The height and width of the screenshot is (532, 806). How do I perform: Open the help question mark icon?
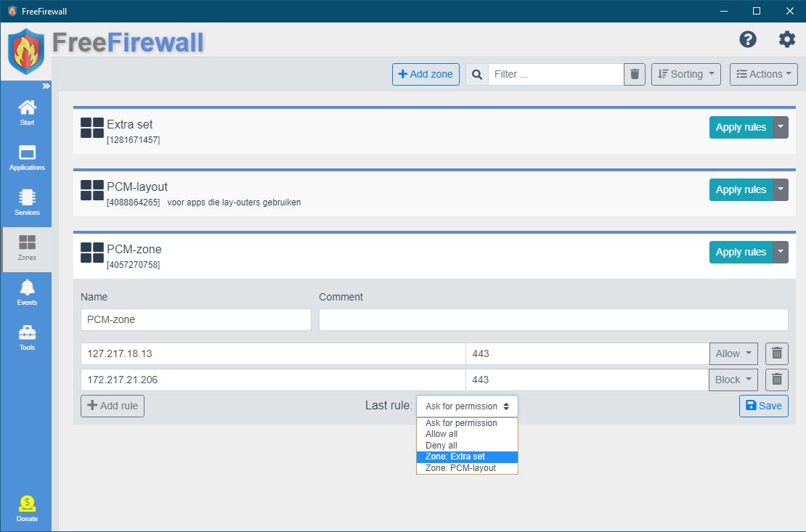[x=748, y=39]
